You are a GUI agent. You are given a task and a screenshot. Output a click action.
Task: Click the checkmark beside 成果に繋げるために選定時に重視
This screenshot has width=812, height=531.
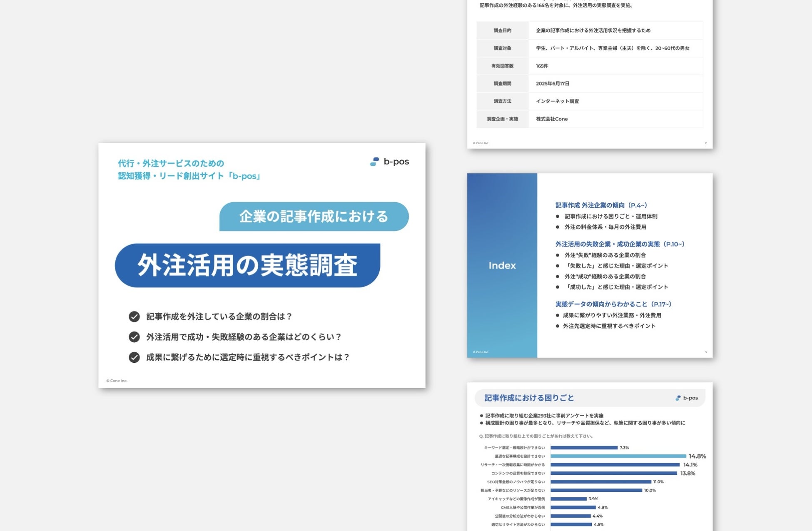coord(134,357)
